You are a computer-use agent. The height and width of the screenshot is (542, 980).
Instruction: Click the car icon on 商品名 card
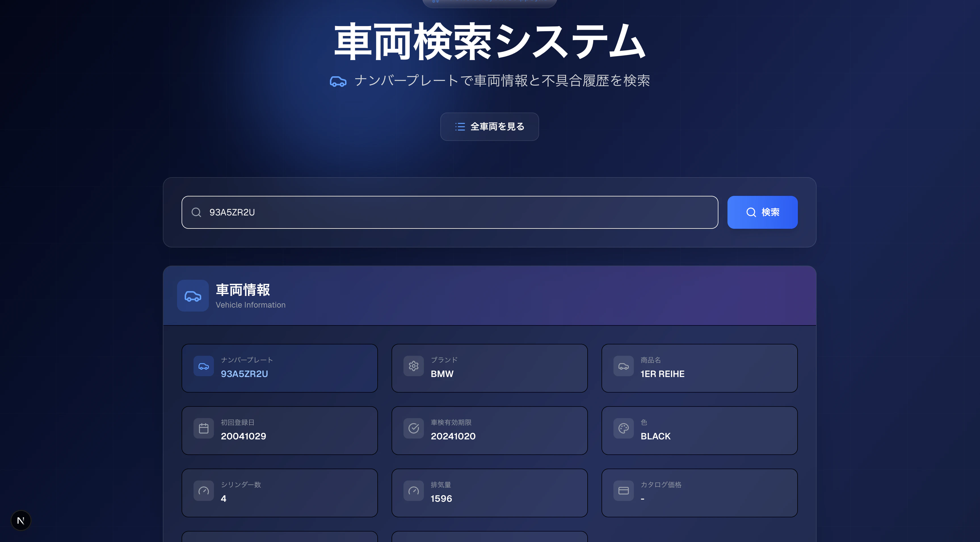[x=624, y=367]
